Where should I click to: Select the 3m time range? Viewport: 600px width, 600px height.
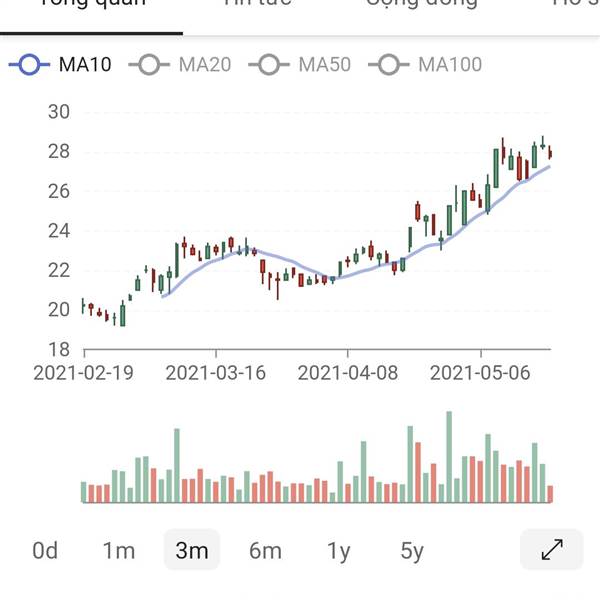tap(192, 549)
